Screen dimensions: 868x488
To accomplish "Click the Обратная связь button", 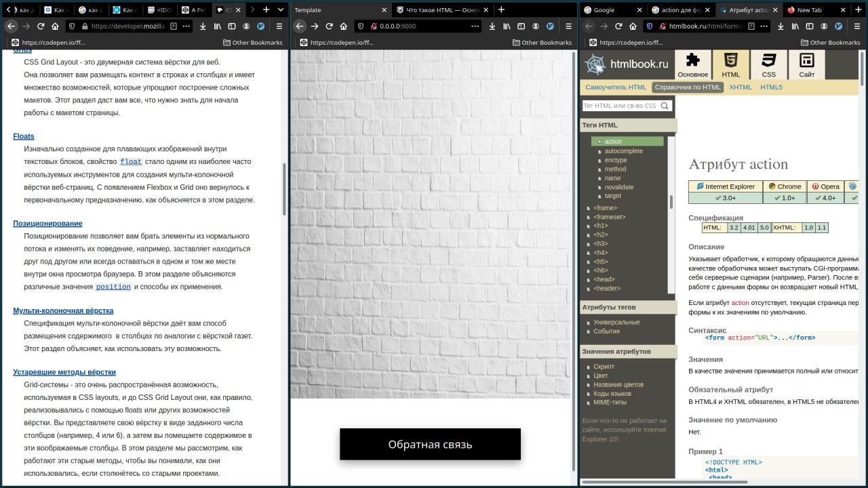I will click(x=430, y=445).
